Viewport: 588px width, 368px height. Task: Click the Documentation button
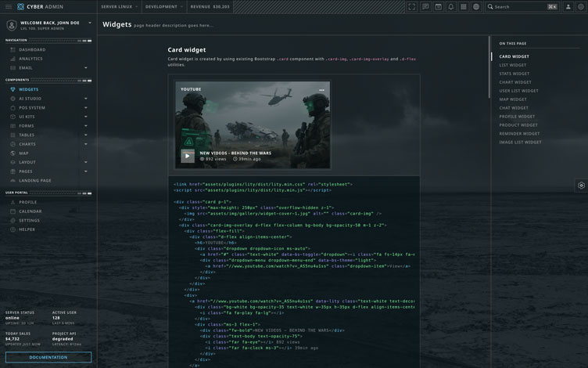coord(48,357)
